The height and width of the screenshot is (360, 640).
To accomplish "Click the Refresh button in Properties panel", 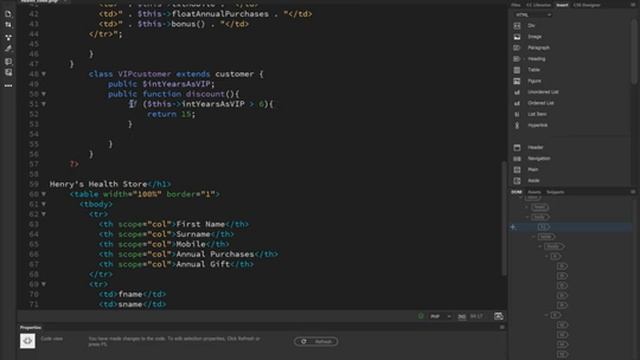I will pos(316,341).
